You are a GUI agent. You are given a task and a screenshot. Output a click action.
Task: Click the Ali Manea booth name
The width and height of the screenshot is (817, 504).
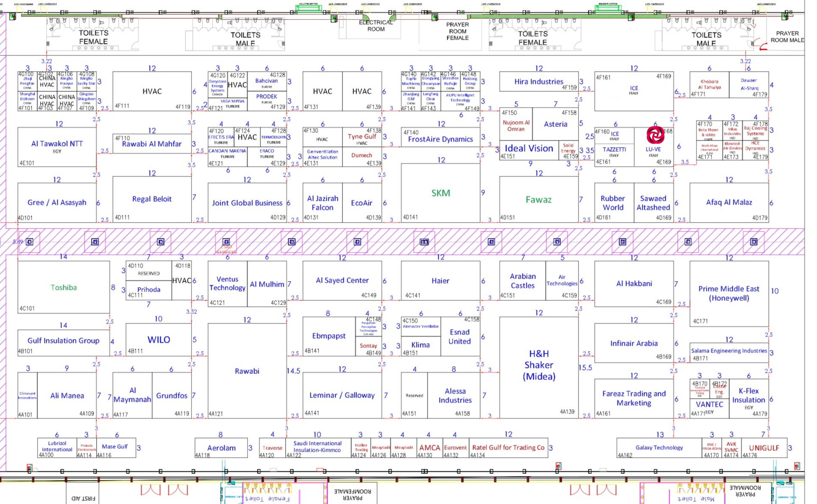67,396
